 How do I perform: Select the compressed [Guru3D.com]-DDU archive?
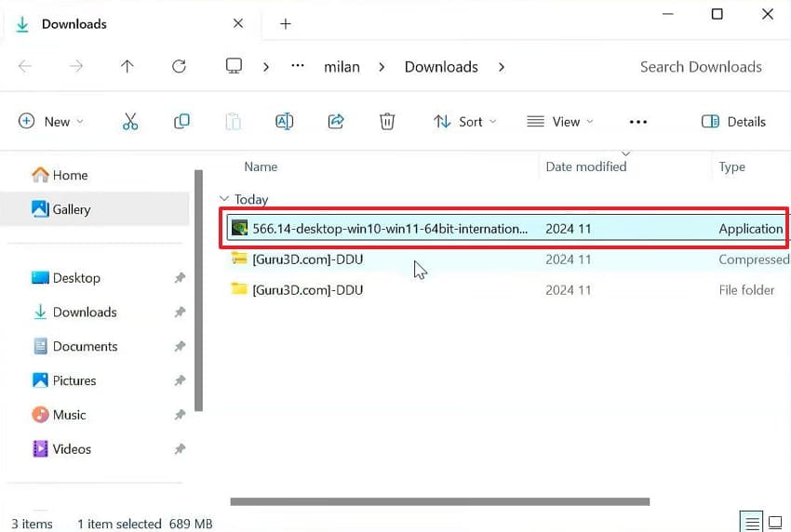pyautogui.click(x=307, y=259)
